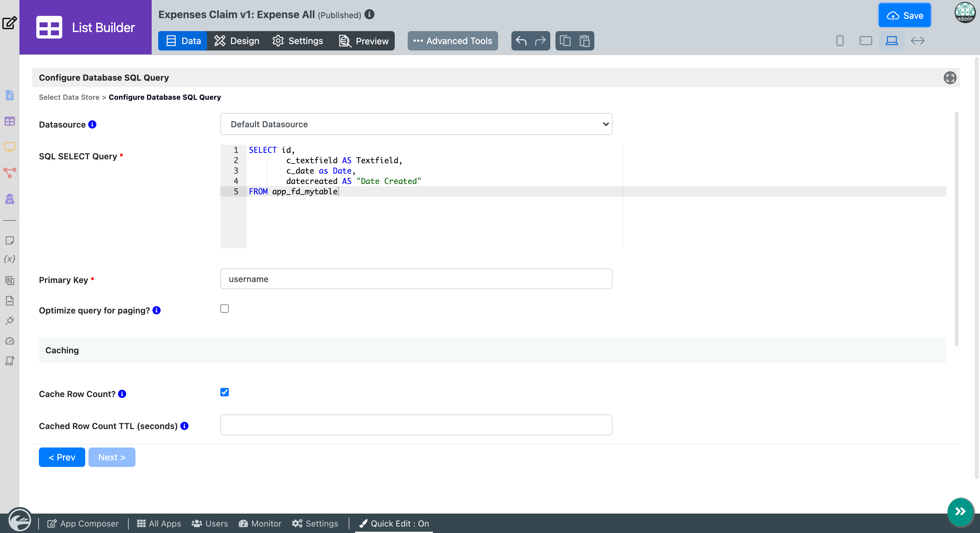
Task: Click the Prev button
Action: pos(62,457)
